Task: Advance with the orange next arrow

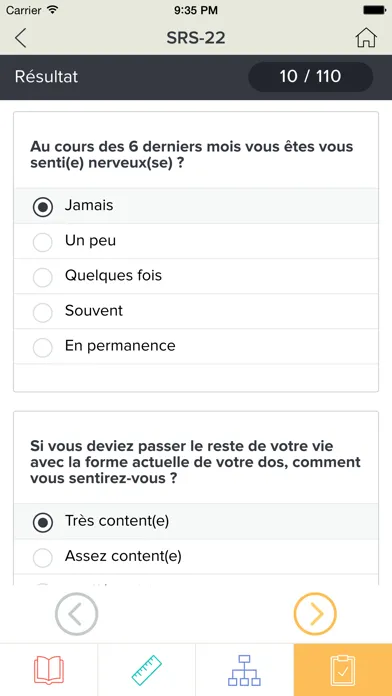Action: pos(315,614)
